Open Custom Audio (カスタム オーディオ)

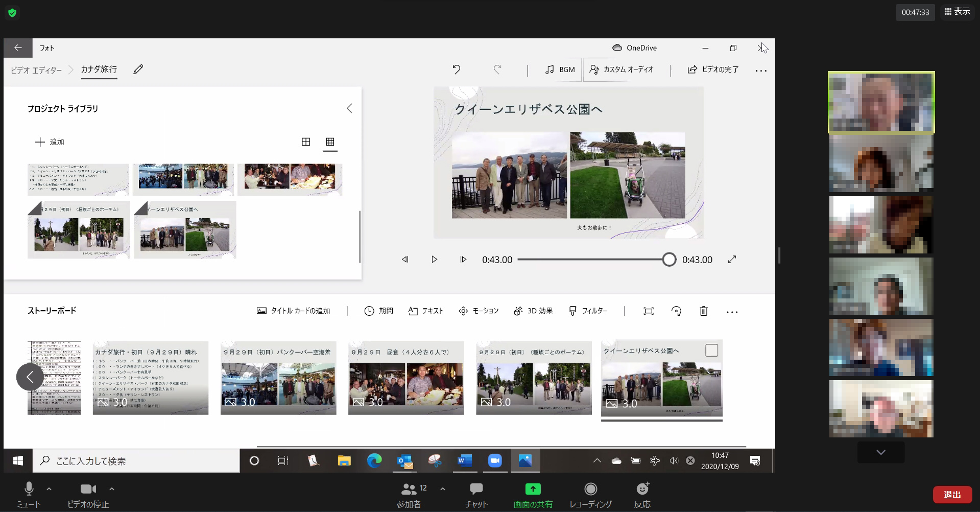622,69
